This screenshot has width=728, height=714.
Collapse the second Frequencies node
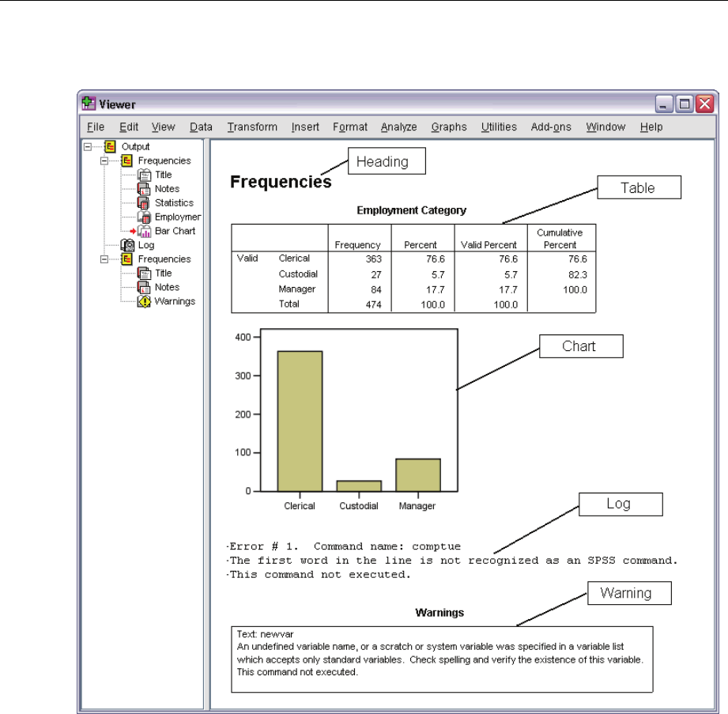pyautogui.click(x=104, y=259)
